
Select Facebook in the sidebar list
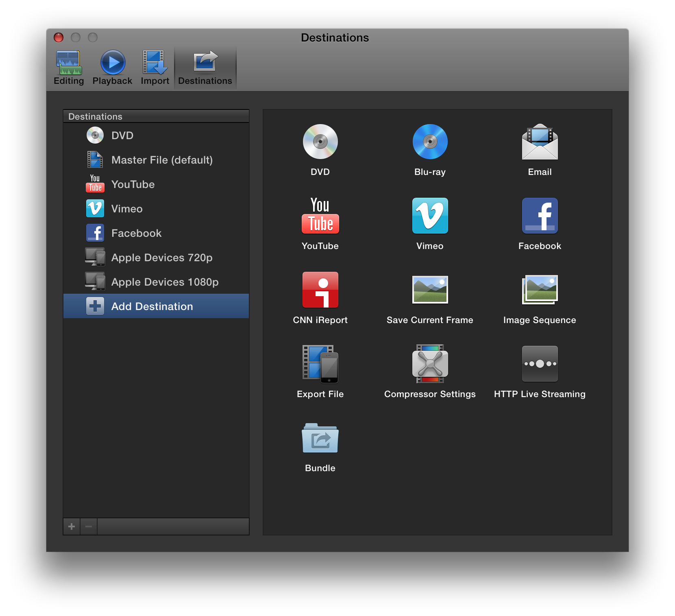point(156,233)
